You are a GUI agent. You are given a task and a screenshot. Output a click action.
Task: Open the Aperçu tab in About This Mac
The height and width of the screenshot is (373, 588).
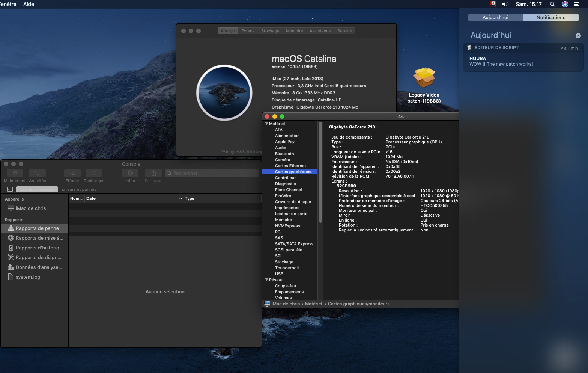coord(228,31)
